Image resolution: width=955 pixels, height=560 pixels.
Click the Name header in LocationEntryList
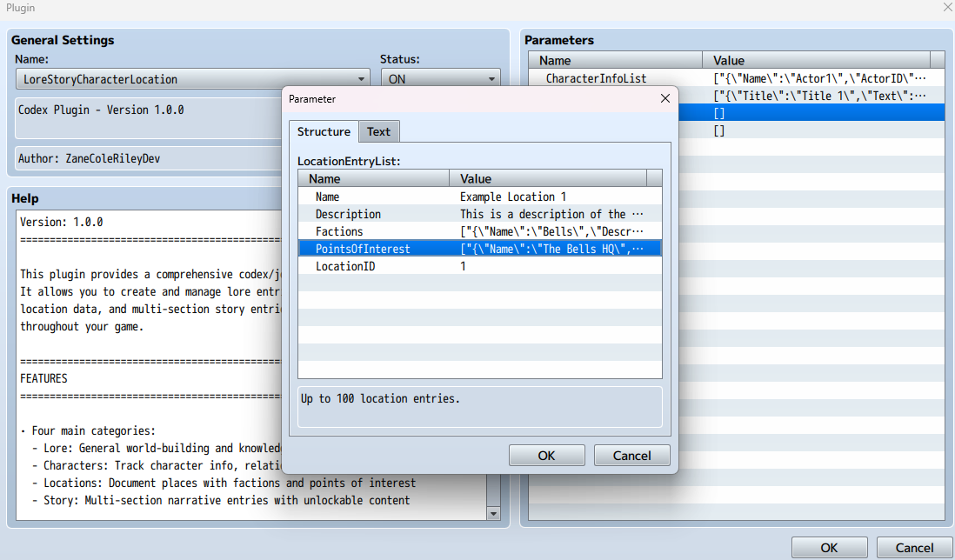tap(373, 178)
